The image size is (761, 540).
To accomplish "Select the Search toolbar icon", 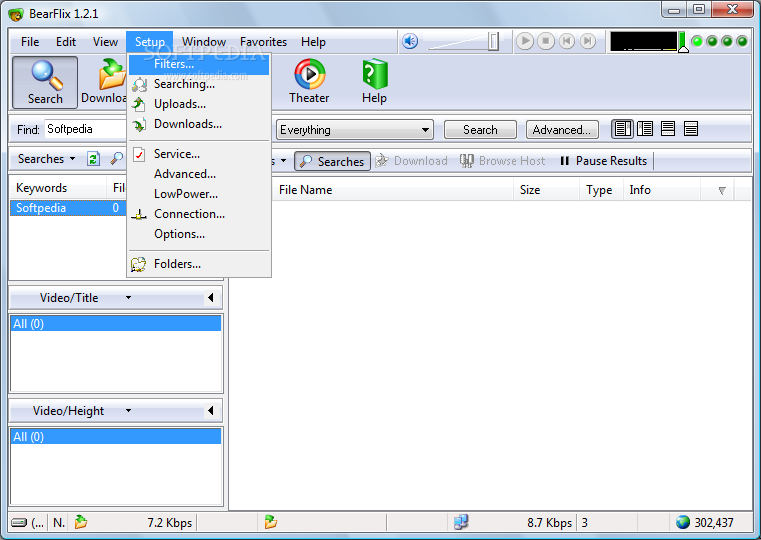I will click(x=45, y=82).
